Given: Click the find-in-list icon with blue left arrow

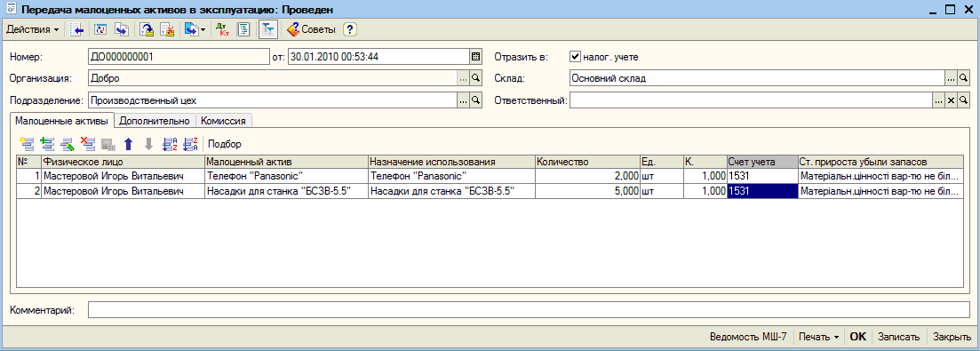Looking at the screenshot, I should click(x=77, y=29).
